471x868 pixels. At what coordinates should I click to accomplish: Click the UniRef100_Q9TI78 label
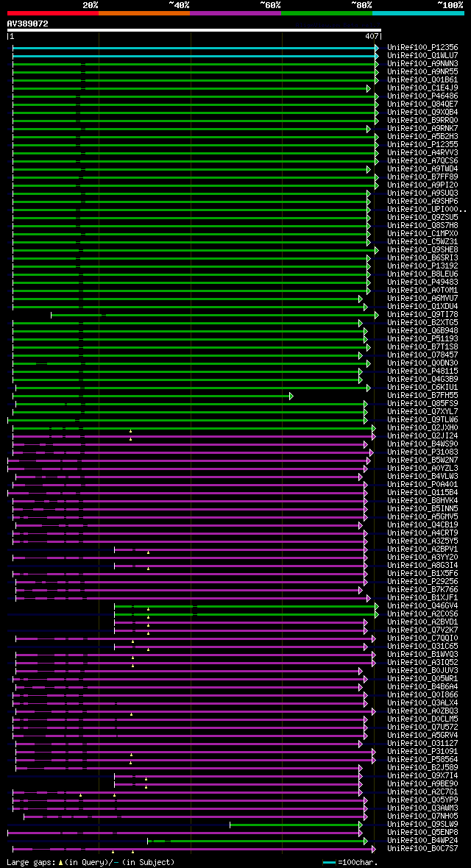(x=422, y=314)
